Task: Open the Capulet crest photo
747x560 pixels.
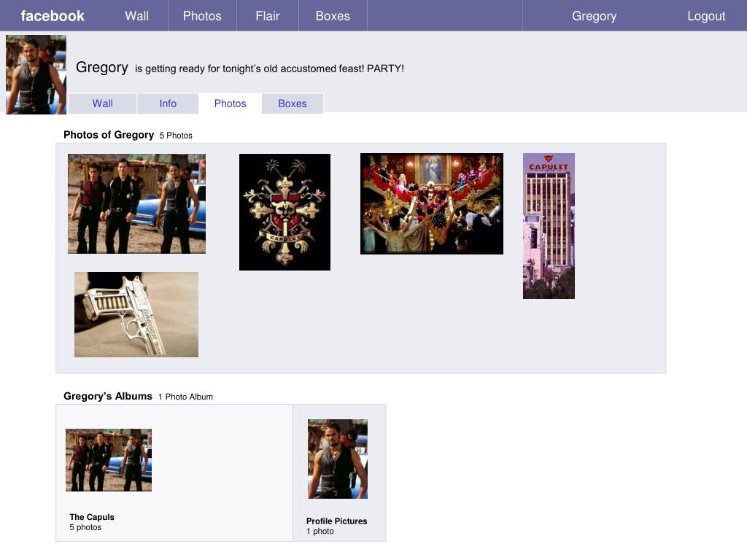Action: [x=285, y=212]
